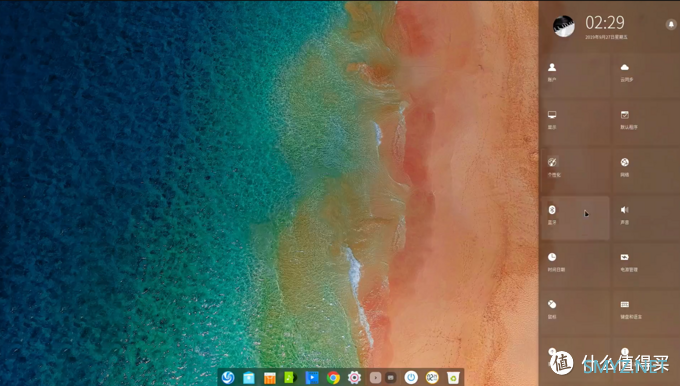Viewport: 680px width, 386px height.
Task: Open the trash from the dock
Action: tap(453, 378)
